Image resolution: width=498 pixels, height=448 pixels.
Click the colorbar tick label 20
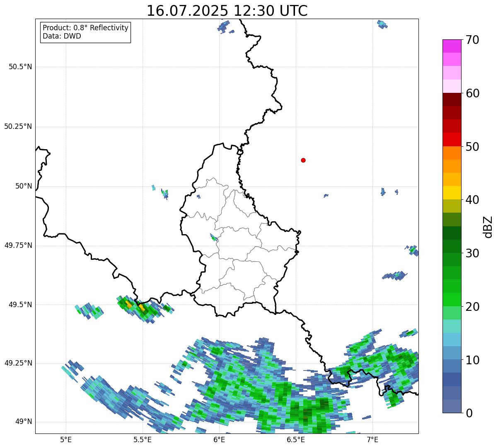point(473,307)
